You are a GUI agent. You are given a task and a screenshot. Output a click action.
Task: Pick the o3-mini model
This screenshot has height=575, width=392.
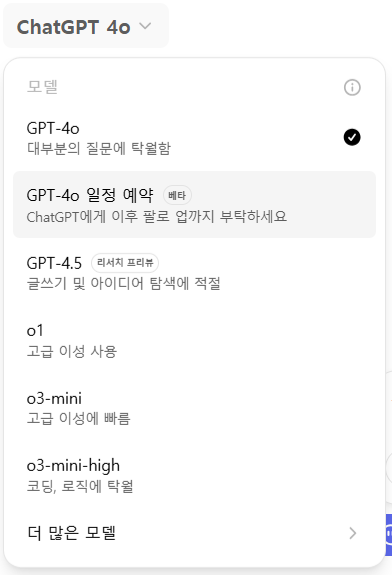tap(194, 407)
